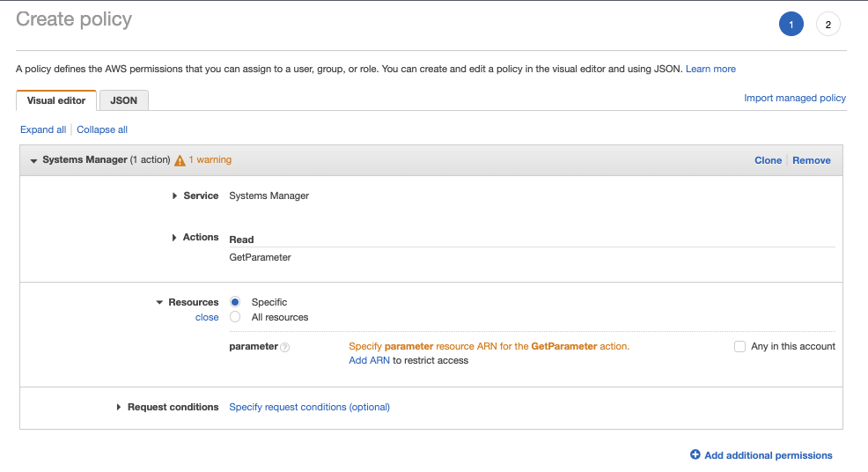
Task: Check Any in this account
Action: point(739,346)
